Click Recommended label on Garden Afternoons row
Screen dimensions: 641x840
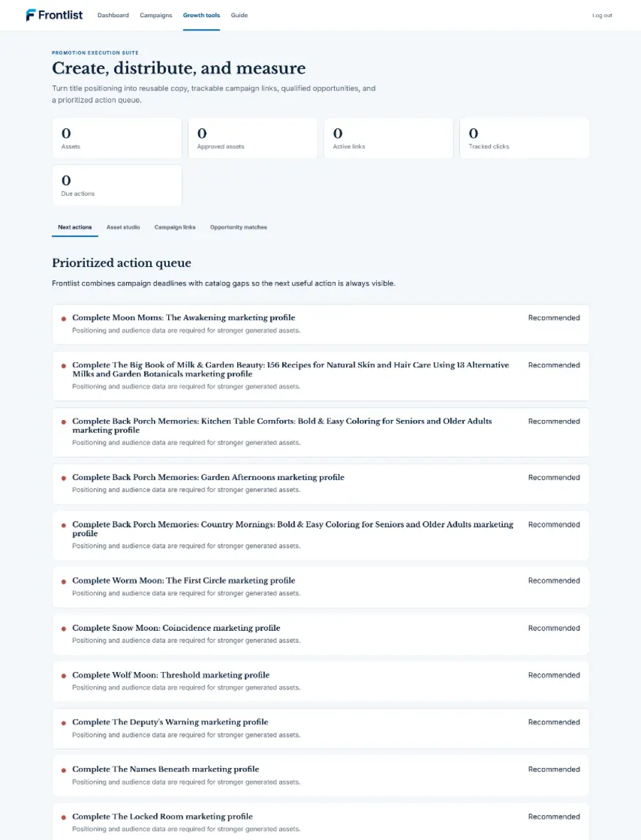coord(553,478)
